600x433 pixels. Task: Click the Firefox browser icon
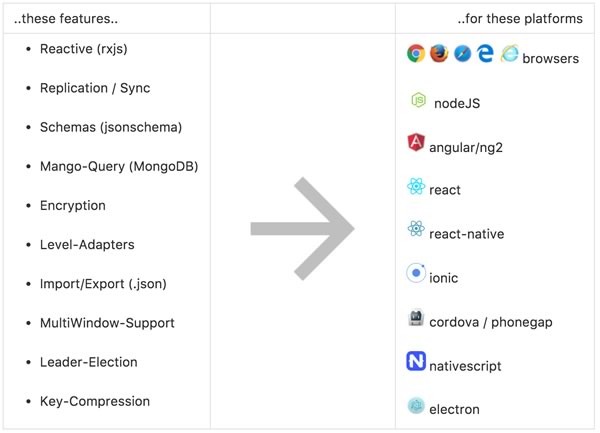point(439,53)
